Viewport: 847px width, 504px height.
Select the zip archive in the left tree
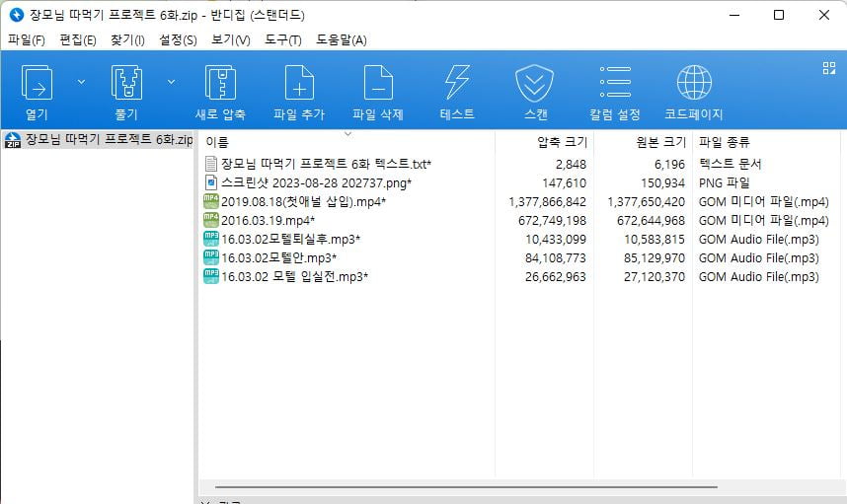[x=98, y=140]
